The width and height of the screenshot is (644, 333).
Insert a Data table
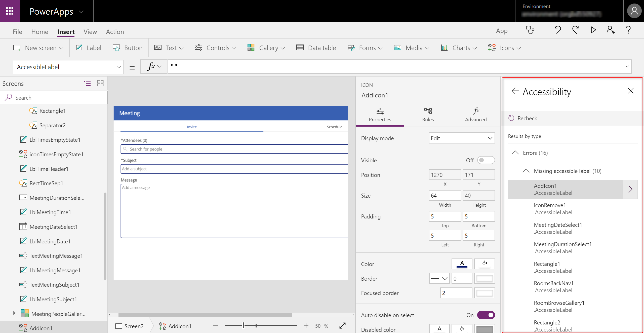[x=316, y=48]
